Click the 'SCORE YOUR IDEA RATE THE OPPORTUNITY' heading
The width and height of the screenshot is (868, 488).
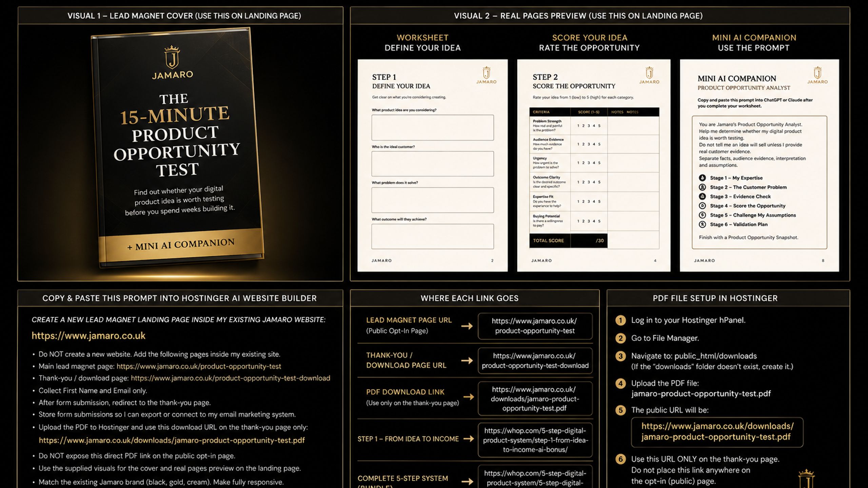click(589, 43)
